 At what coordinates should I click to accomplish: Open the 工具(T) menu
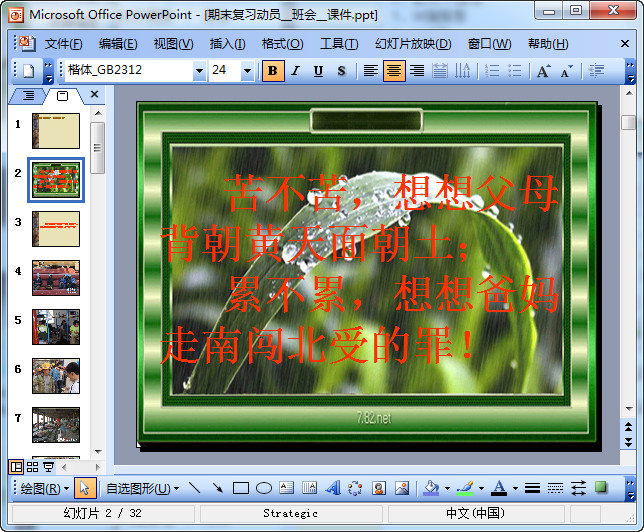(339, 44)
